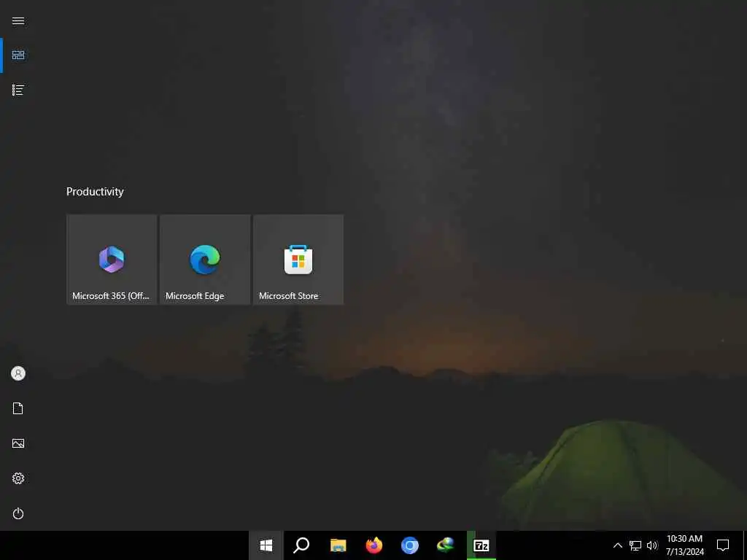Launch Firefox from the taskbar

coord(374,545)
